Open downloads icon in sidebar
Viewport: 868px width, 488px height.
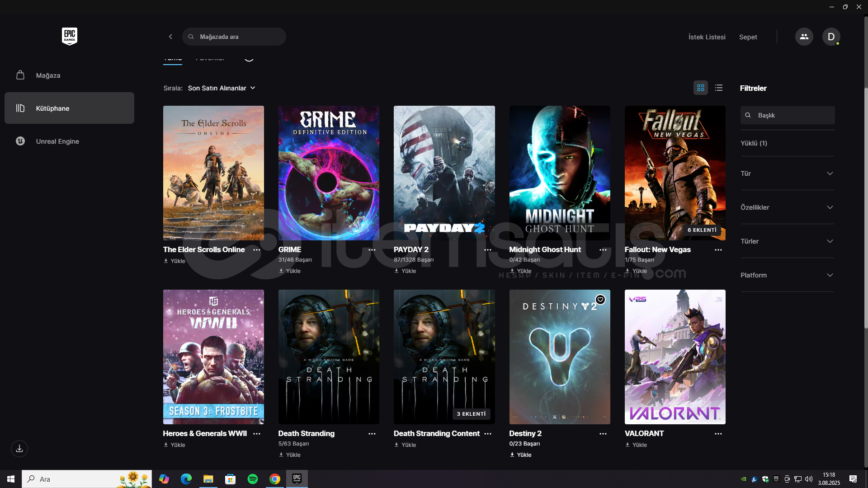tap(19, 449)
